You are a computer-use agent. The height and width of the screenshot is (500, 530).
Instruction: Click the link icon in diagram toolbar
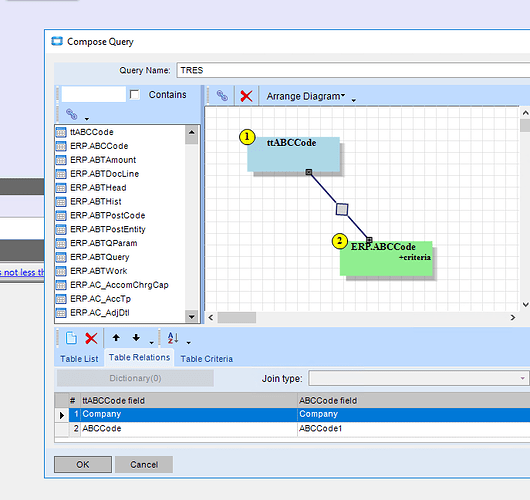pyautogui.click(x=222, y=96)
